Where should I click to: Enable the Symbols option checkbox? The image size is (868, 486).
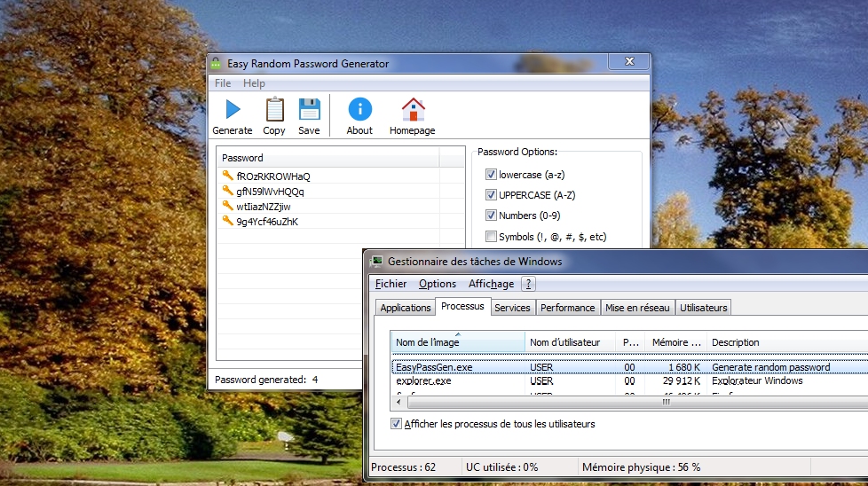pyautogui.click(x=491, y=236)
